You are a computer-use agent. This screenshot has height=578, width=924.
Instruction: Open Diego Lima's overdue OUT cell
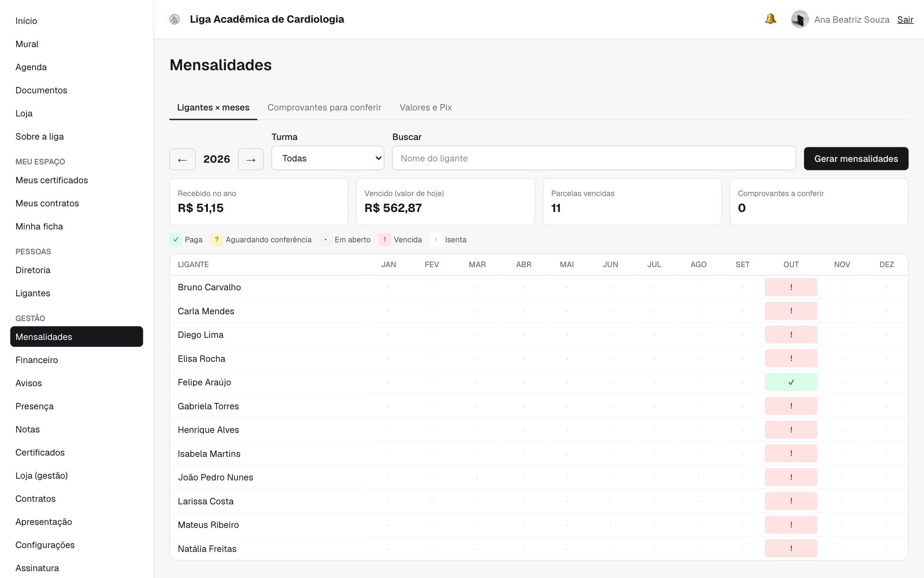click(791, 335)
